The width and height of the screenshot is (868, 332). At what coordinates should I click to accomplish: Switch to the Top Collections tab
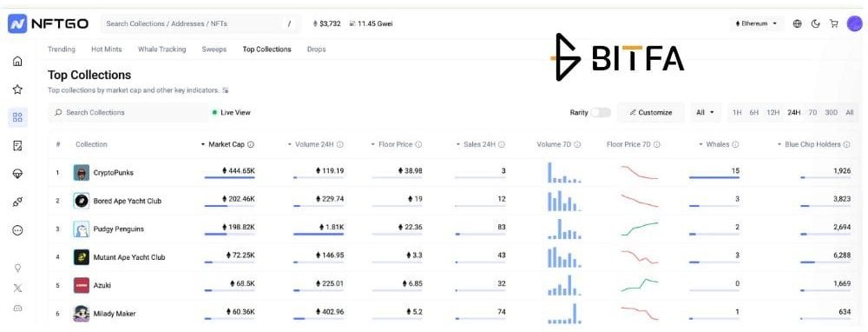266,50
